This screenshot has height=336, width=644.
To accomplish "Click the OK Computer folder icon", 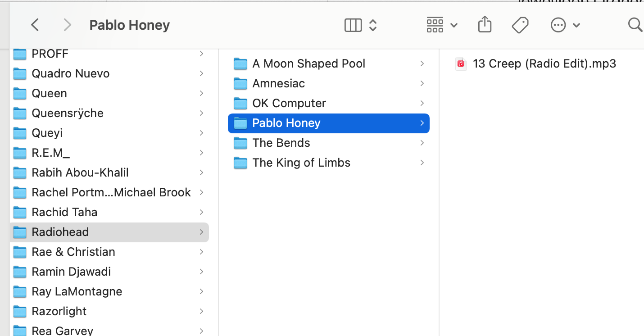I will coord(241,103).
